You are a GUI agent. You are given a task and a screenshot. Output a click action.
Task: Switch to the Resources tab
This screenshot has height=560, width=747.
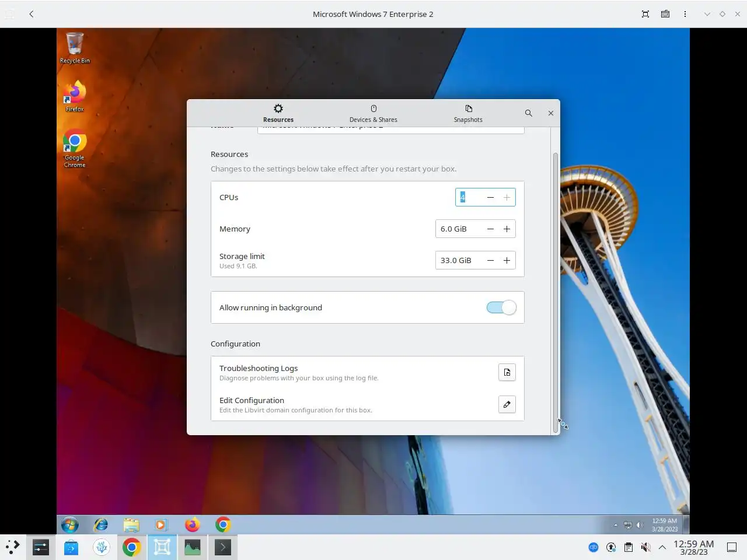pyautogui.click(x=278, y=113)
